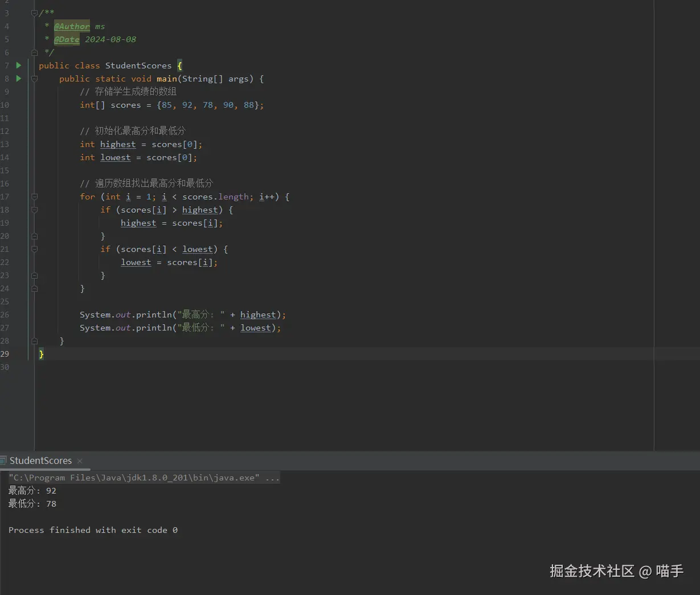Collapse the main method fold marker on line 8

(34, 79)
